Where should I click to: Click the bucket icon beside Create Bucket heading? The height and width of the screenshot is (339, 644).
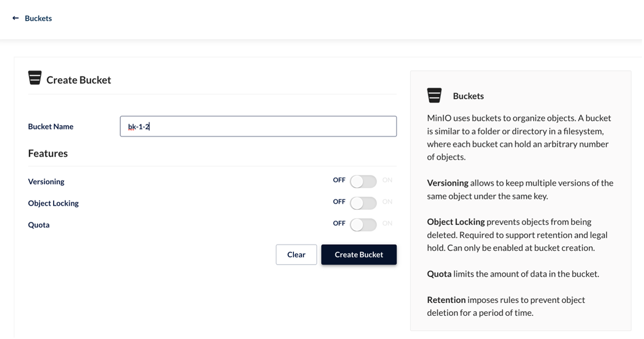pyautogui.click(x=35, y=78)
